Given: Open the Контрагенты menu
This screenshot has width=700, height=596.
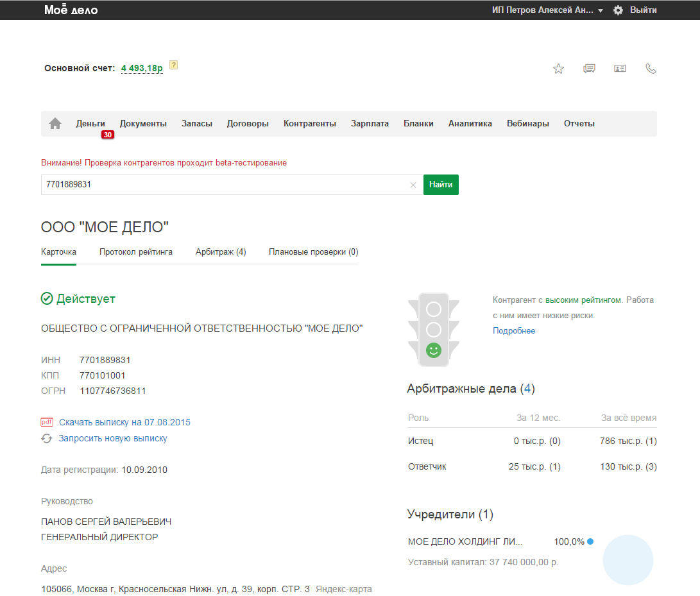Looking at the screenshot, I should pos(310,124).
